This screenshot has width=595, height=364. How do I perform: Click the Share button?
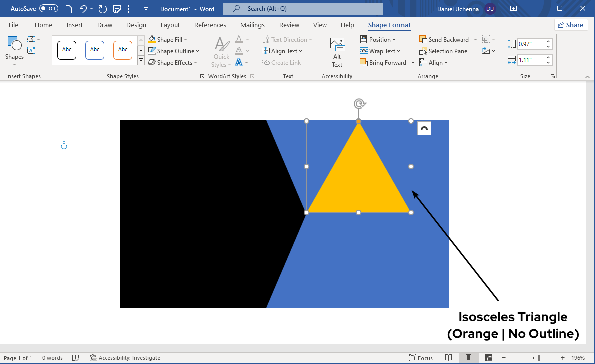click(570, 25)
